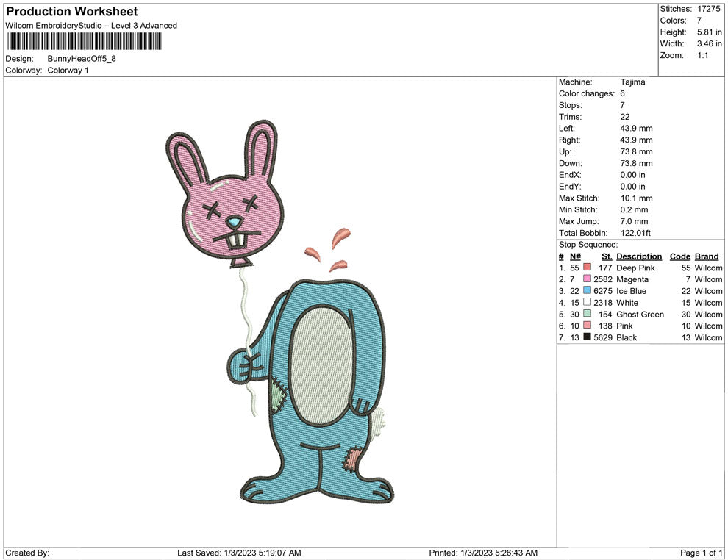This screenshot has height=560, width=728.
Task: Click the Description column header
Action: pyautogui.click(x=639, y=256)
